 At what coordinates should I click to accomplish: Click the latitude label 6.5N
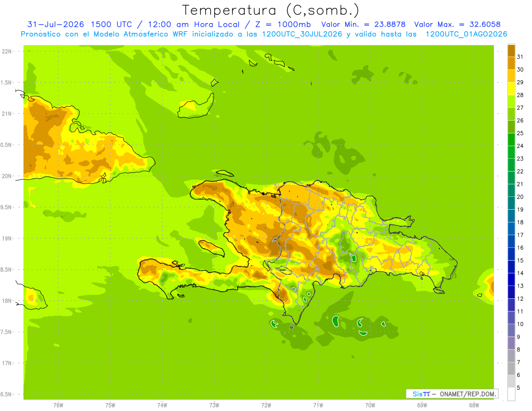(x=7, y=395)
